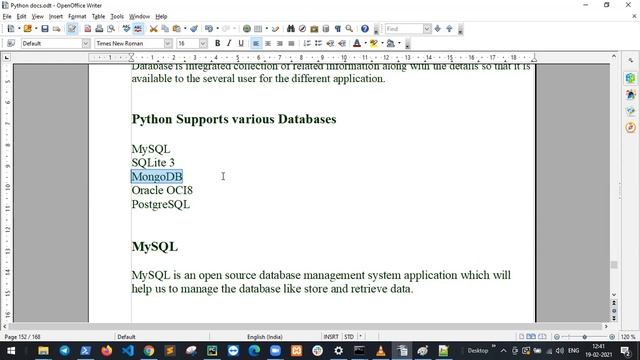The width and height of the screenshot is (640, 360).
Task: Open the Undo history dropdown arrow
Action: point(218,29)
